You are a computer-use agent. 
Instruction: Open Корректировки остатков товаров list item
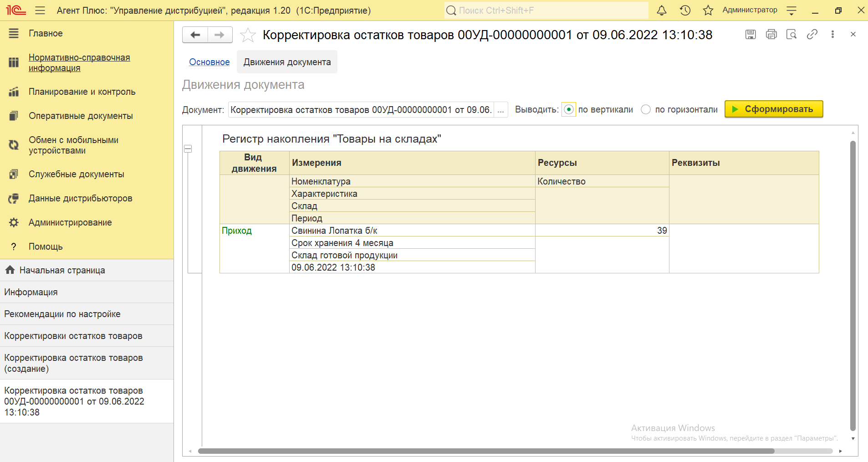pos(87,336)
